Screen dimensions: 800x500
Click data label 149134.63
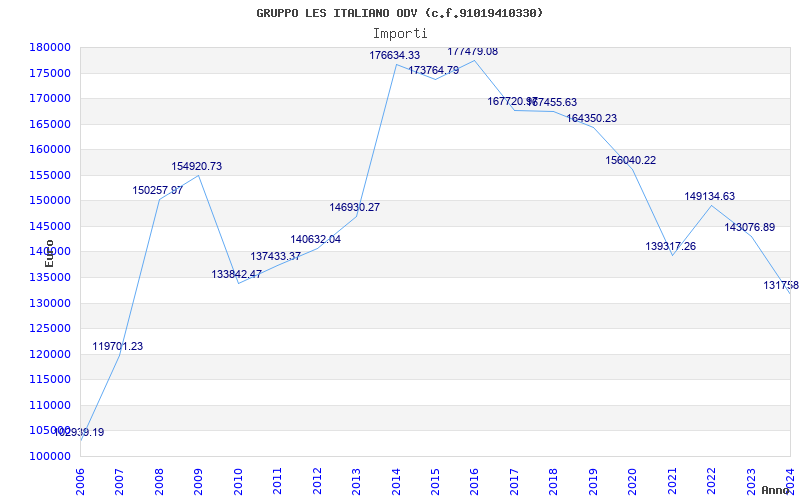[710, 196]
